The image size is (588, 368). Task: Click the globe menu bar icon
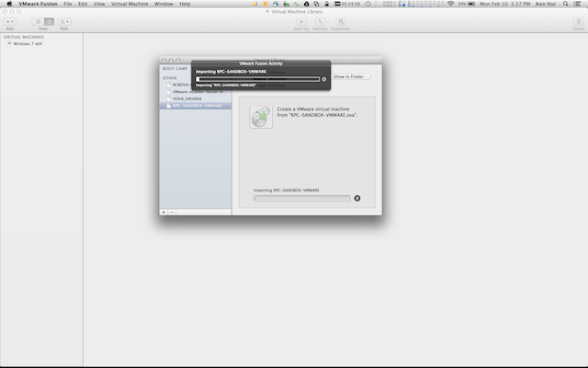tap(276, 4)
